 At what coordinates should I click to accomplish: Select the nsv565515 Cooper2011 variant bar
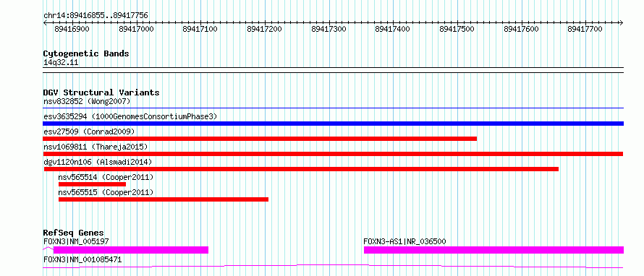tap(164, 199)
